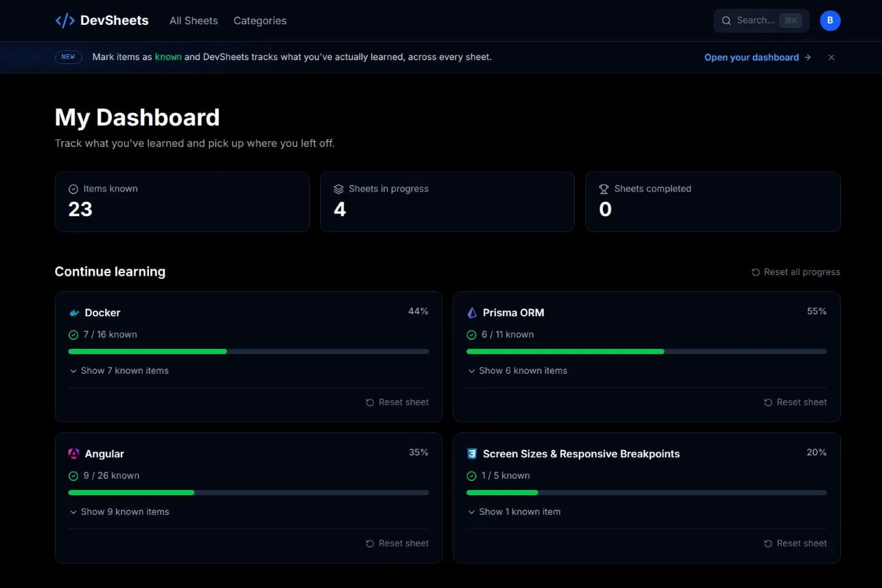882x588 pixels.
Task: Click the Angular progress bar
Action: 248,493
